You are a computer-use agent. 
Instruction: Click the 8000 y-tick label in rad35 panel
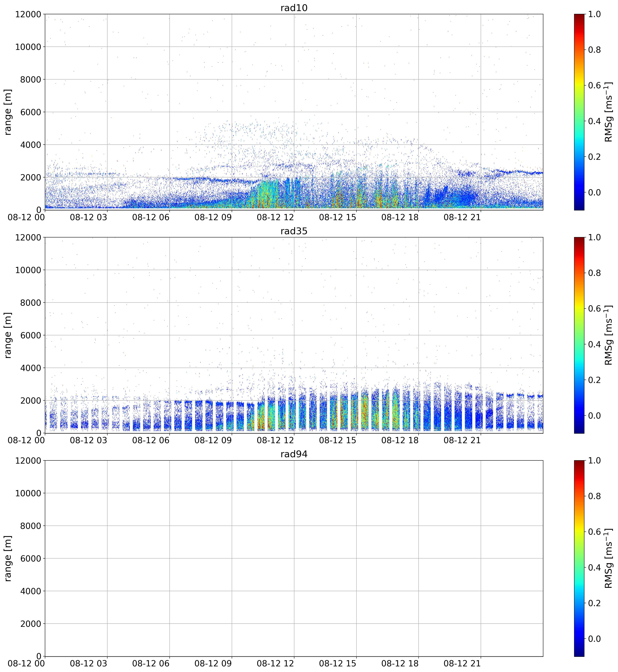(30, 303)
